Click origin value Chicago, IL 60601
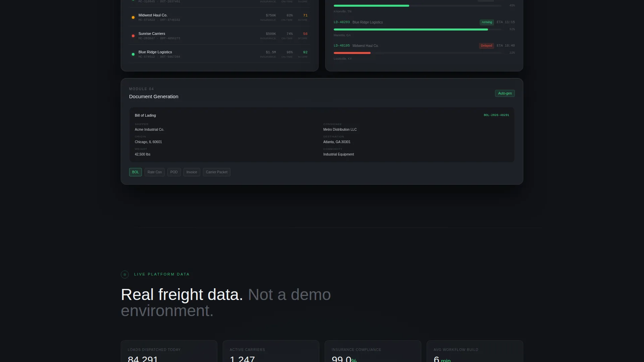 (148, 142)
